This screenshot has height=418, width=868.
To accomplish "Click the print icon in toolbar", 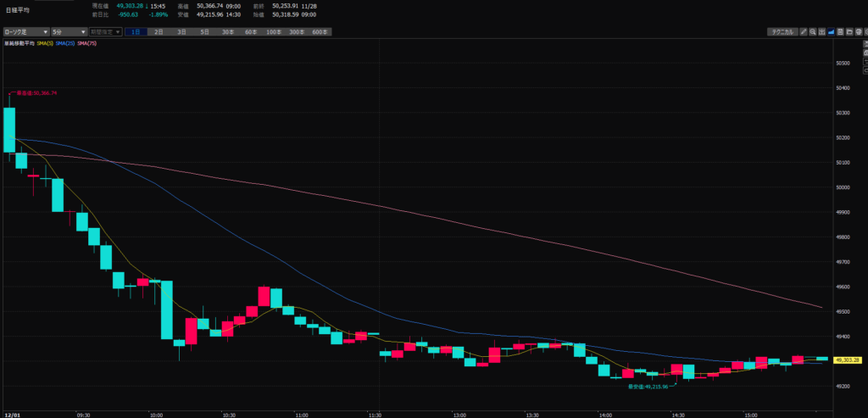I will (858, 31).
